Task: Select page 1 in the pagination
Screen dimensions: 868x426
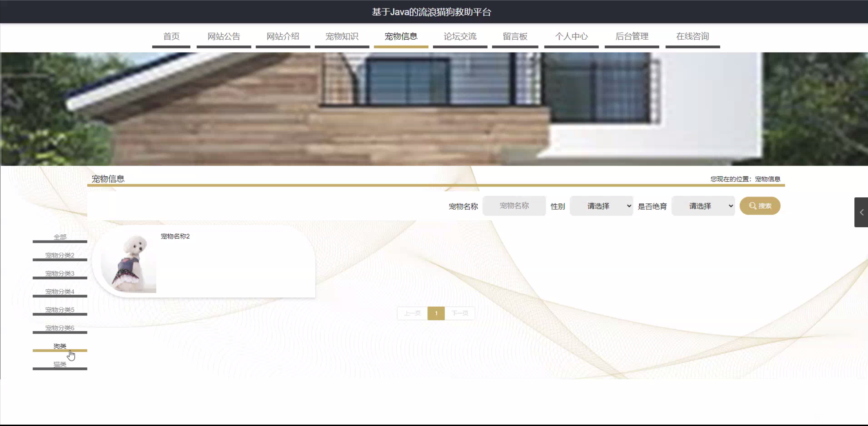Action: pyautogui.click(x=436, y=313)
